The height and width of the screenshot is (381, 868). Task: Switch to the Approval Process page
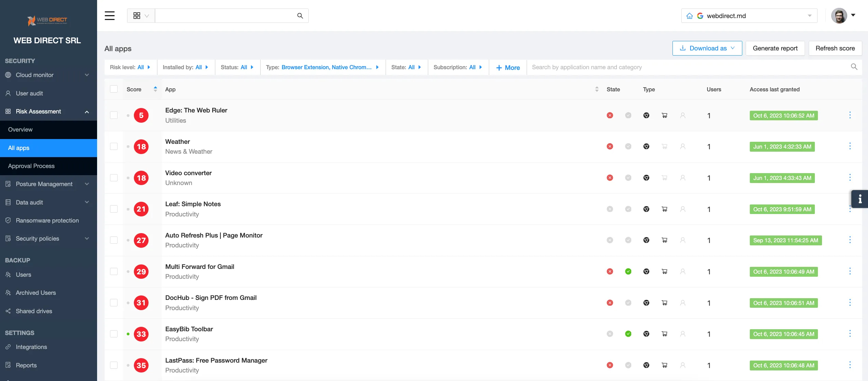pyautogui.click(x=31, y=166)
